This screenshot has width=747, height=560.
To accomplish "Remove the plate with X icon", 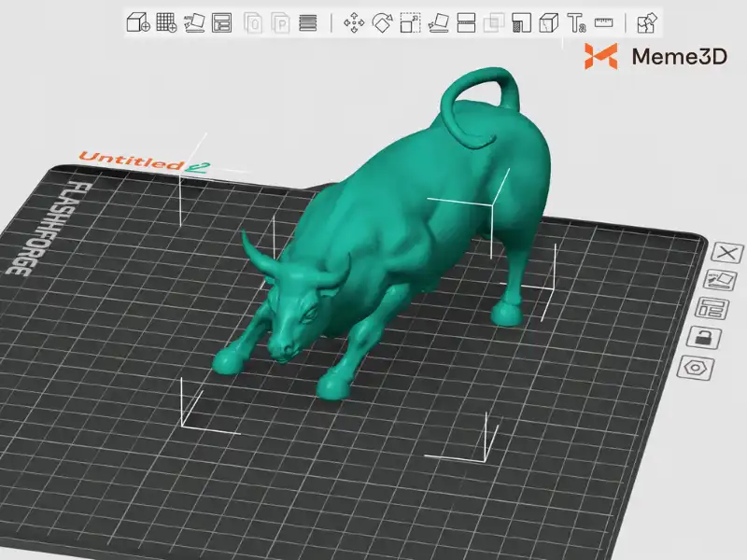I will (727, 253).
